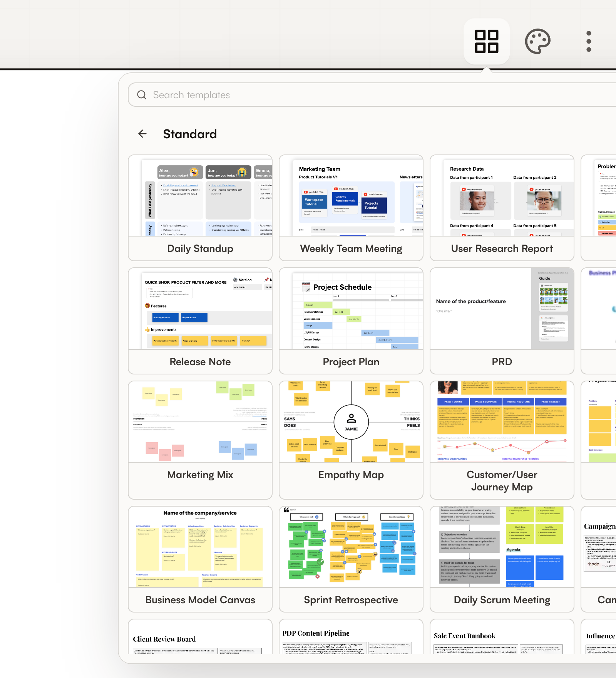Go back using the arrow beside Standard
Image resolution: width=616 pixels, height=678 pixels.
[142, 134]
